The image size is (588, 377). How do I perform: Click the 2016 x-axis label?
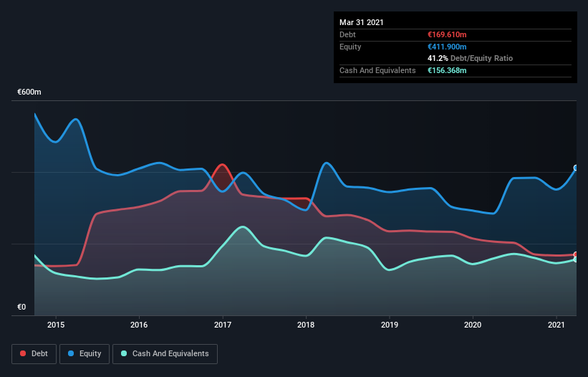click(x=139, y=325)
